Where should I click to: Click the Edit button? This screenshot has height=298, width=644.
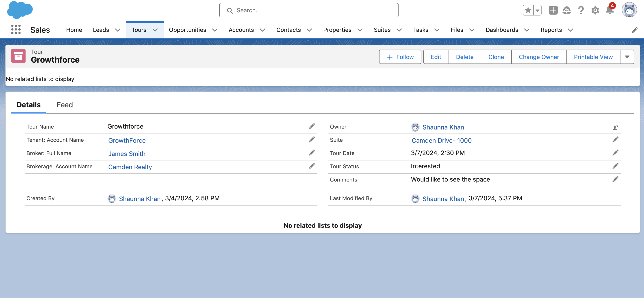[436, 57]
